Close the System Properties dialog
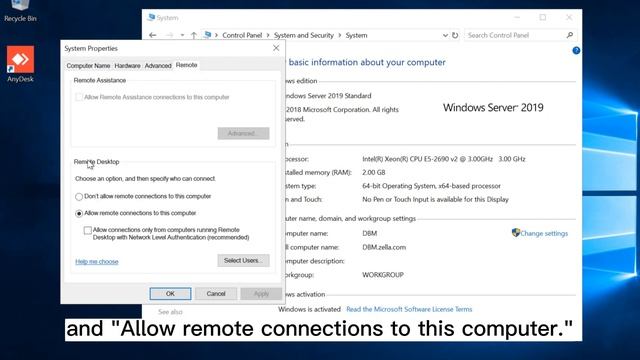The width and height of the screenshot is (640, 360). [x=276, y=48]
